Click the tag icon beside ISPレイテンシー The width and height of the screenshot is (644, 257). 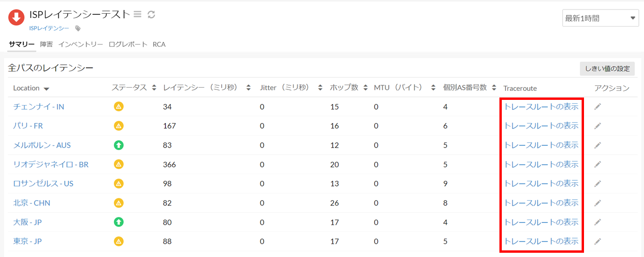click(x=78, y=28)
